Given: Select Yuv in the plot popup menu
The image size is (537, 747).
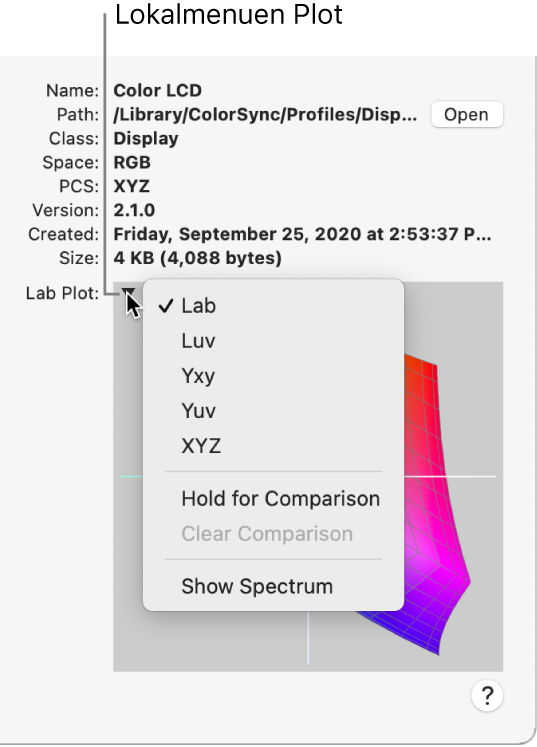Looking at the screenshot, I should coord(273,411).
